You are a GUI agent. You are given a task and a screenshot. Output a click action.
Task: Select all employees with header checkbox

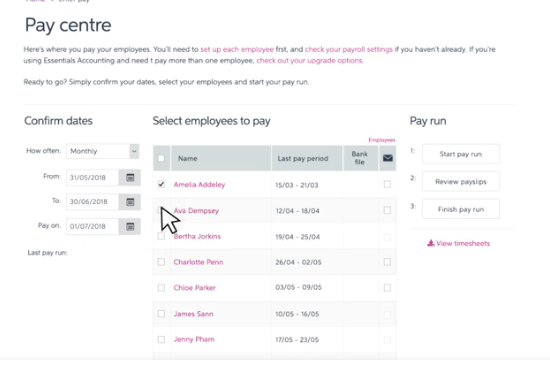pos(161,158)
